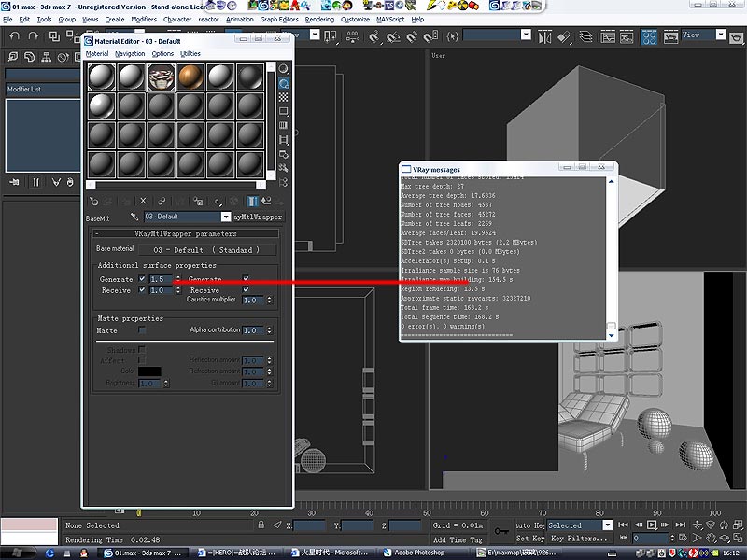Click Pick Material eyedropper icon
747x560 pixels.
(134, 217)
